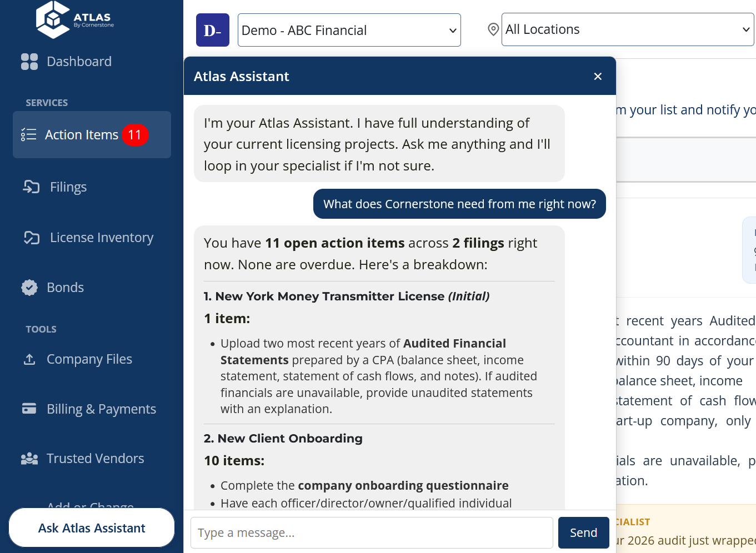This screenshot has height=553, width=756.
Task: Click the D- company avatar tile
Action: 213,30
